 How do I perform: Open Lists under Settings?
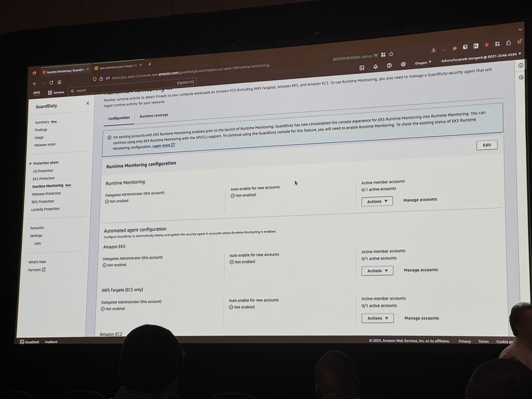click(37, 243)
